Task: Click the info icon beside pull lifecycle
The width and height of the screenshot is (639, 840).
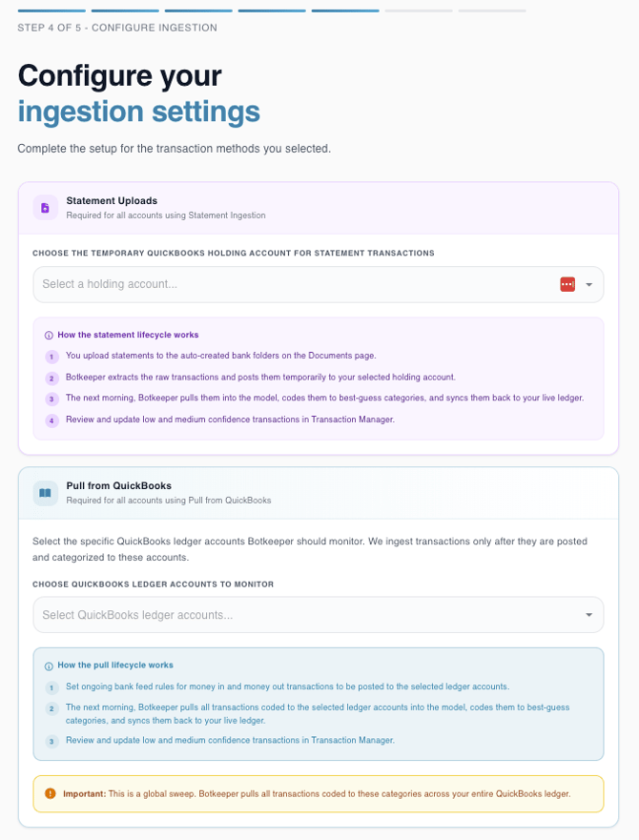Action: 49,666
